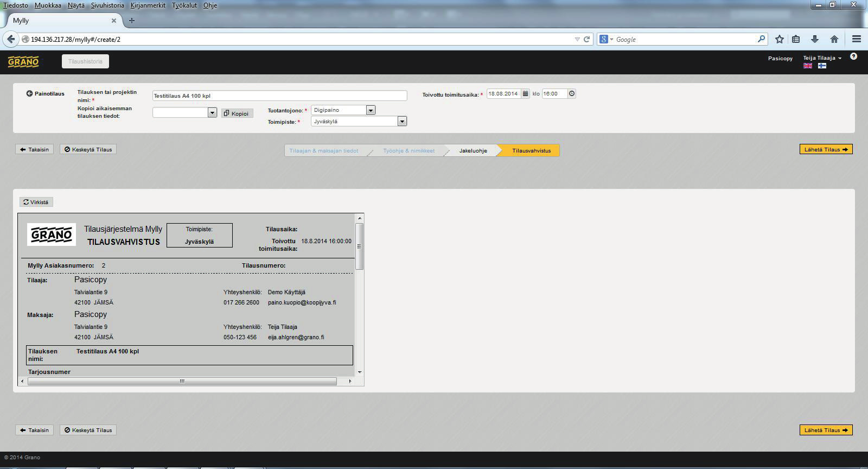Click the delivery time field 16:00
This screenshot has width=868, height=469.
point(554,93)
